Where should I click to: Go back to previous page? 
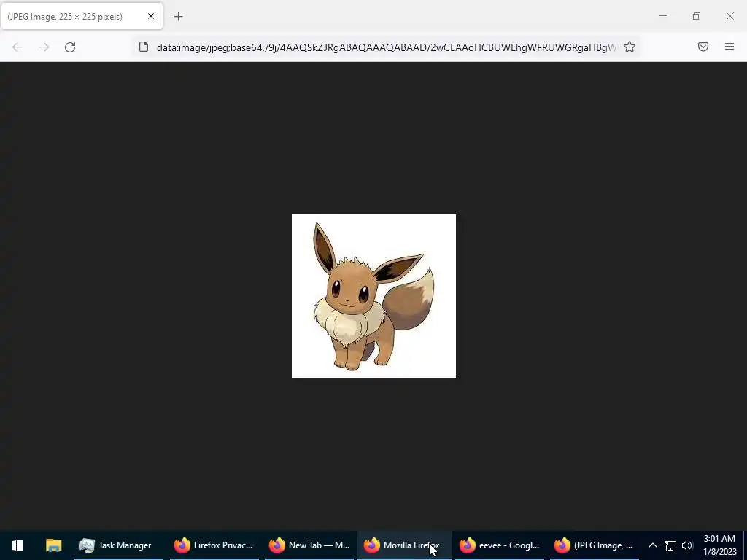click(x=18, y=47)
